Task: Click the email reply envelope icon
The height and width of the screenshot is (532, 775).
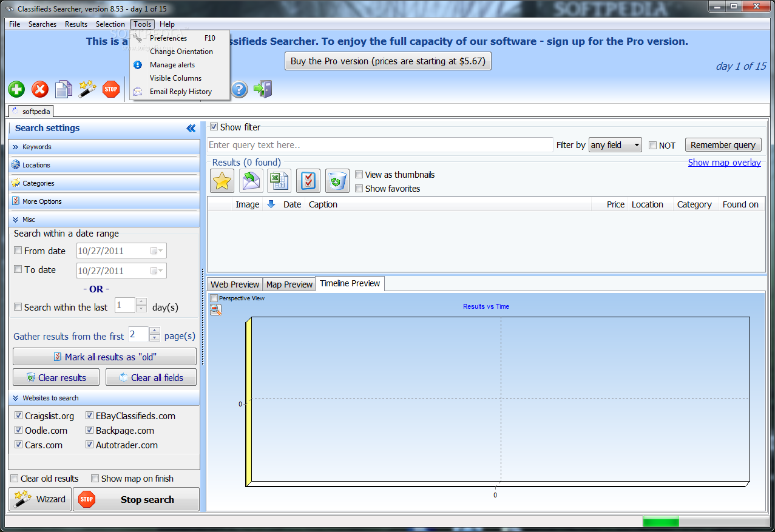Action: [x=251, y=181]
